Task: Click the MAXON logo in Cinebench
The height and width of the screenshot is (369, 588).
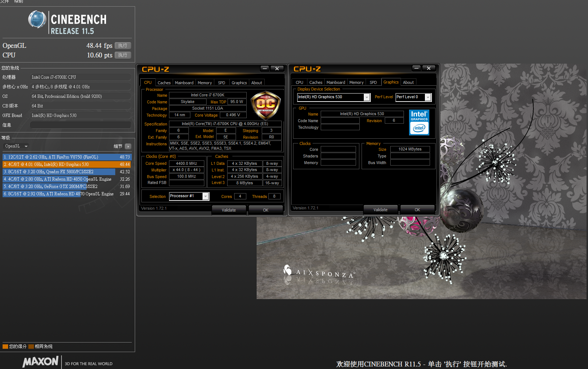Action: pyautogui.click(x=41, y=362)
